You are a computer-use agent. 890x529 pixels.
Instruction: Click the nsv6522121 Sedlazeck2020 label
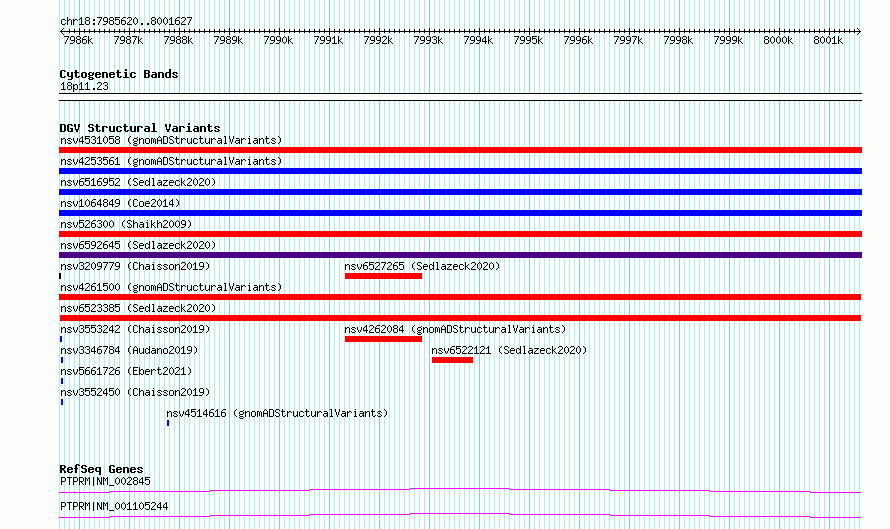click(x=509, y=350)
